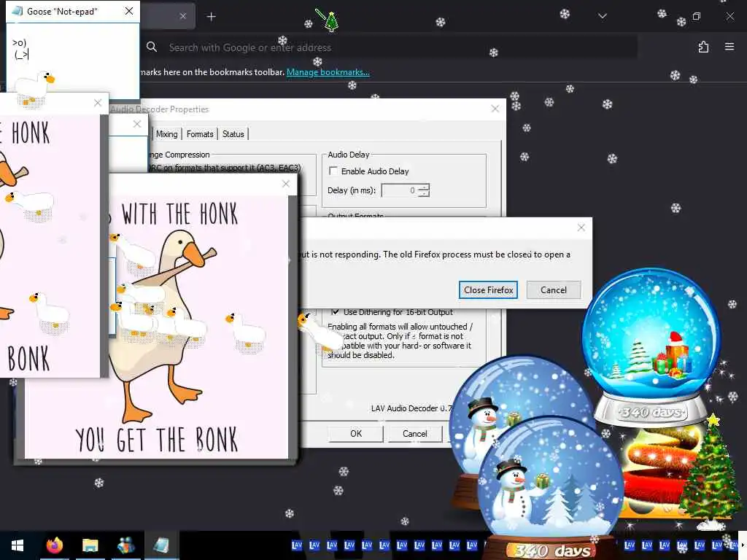Open Firefox from the taskbar
Viewport: 747px width, 560px height.
pos(54,545)
